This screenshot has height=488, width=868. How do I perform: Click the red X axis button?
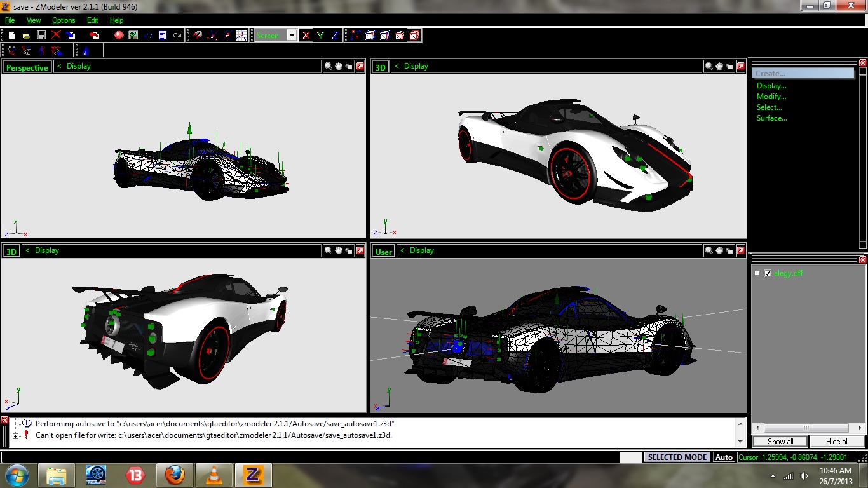(306, 36)
